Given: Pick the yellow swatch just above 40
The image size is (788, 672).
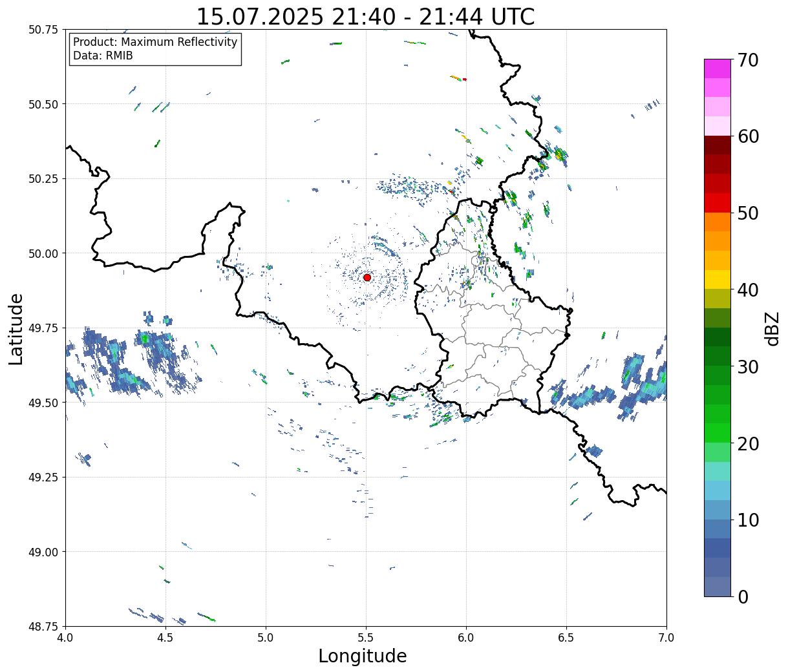Looking at the screenshot, I should click(718, 279).
